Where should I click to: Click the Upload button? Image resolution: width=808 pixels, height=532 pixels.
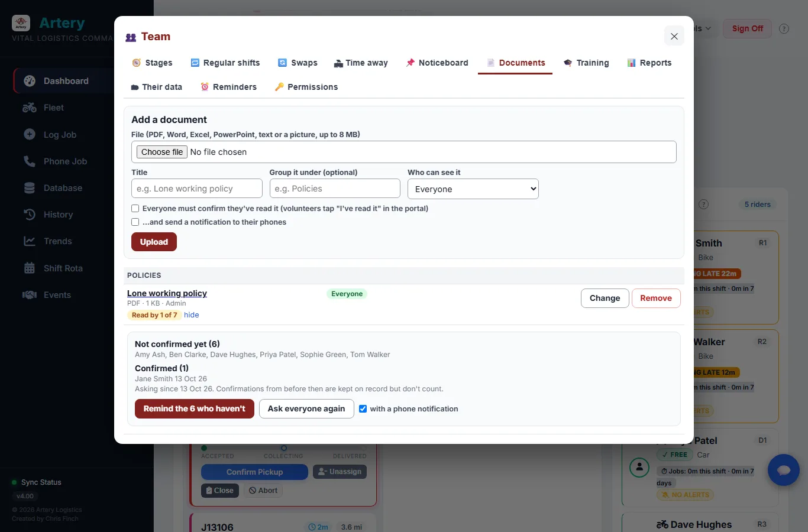click(154, 242)
